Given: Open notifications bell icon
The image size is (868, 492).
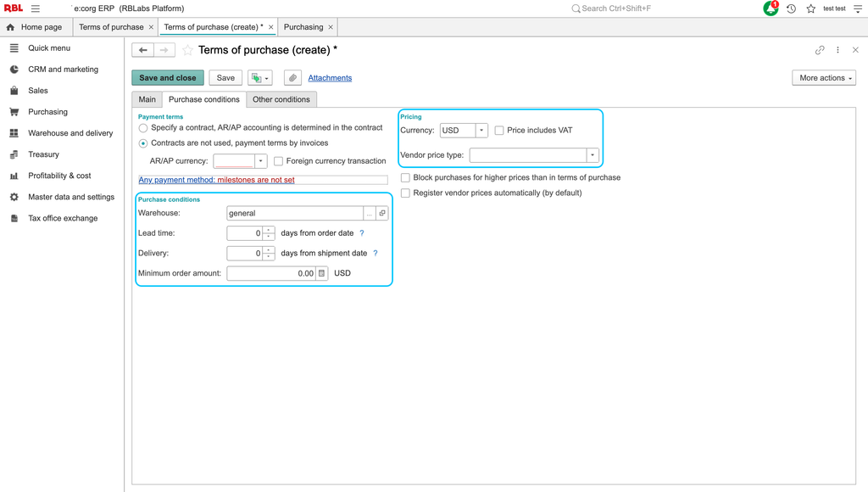Looking at the screenshot, I should coord(771,8).
